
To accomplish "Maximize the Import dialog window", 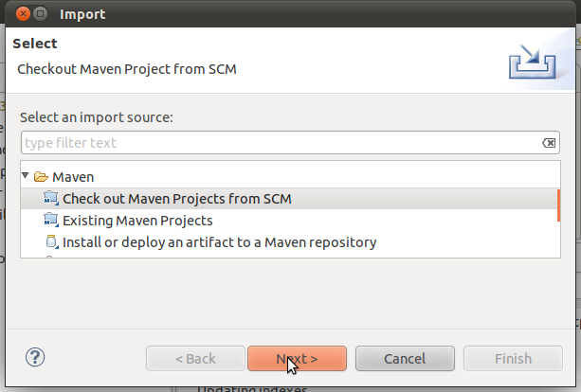I will 41,14.
